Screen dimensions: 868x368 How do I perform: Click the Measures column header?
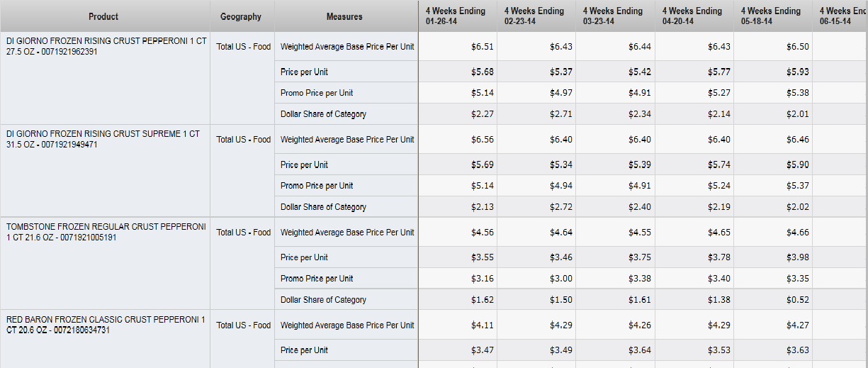(x=344, y=16)
